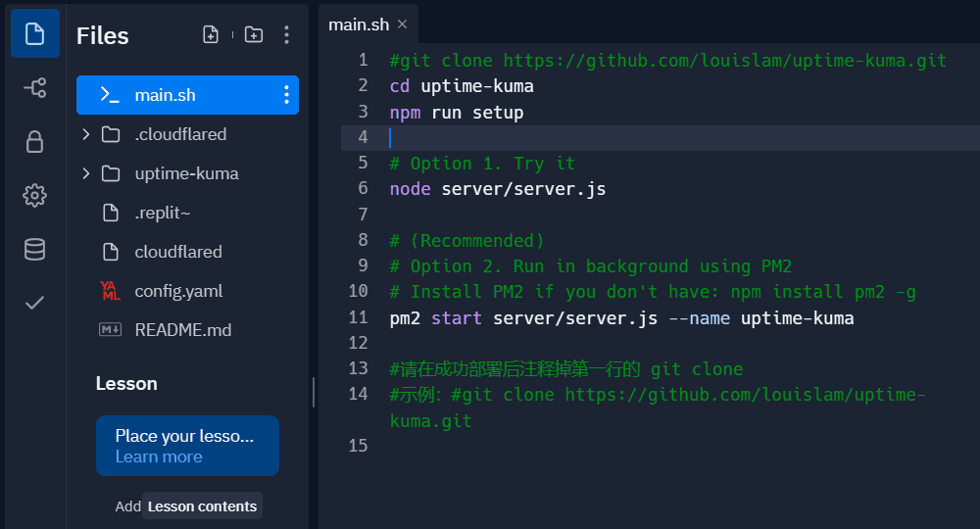The width and height of the screenshot is (980, 529).
Task: Expand the uptime-kuma folder
Action: pyautogui.click(x=86, y=173)
